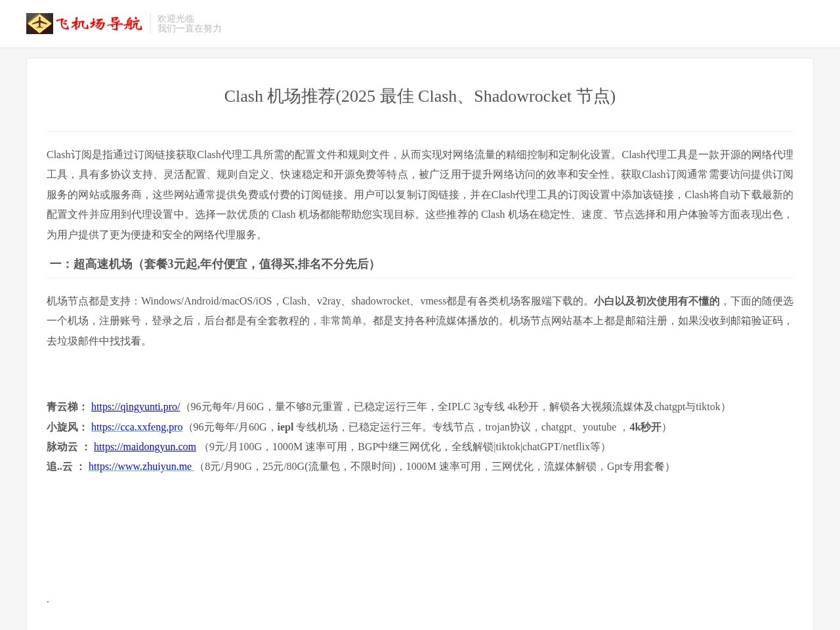Click the bold 4k秒开 text in 小旋风 row
Screen dimensions: 840x630
pyautogui.click(x=645, y=427)
